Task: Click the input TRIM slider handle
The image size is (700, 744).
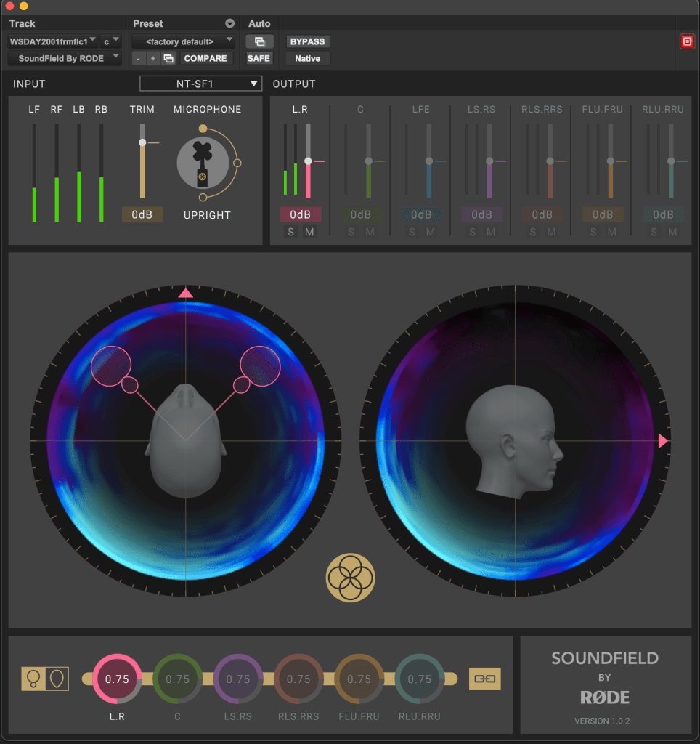Action: [x=142, y=142]
